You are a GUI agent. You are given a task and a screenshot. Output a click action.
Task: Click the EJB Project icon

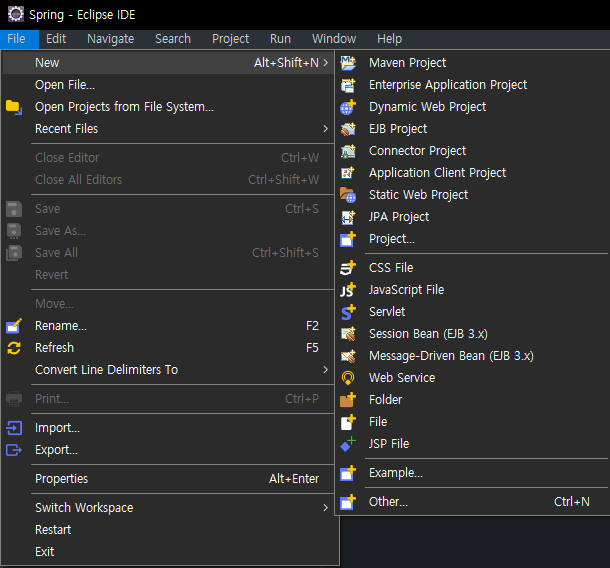348,129
